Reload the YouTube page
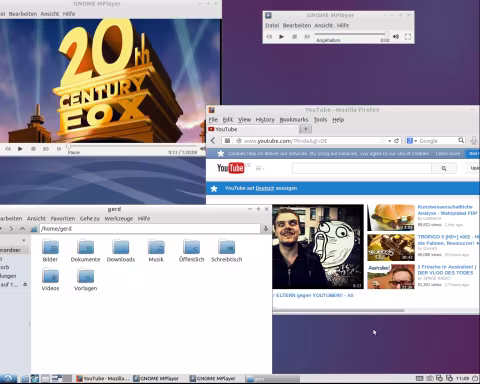 click(x=396, y=141)
